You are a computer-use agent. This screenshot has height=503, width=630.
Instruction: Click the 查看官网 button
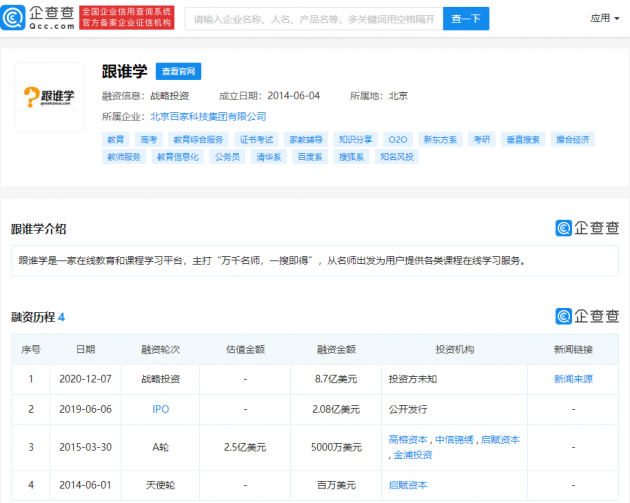pos(179,72)
